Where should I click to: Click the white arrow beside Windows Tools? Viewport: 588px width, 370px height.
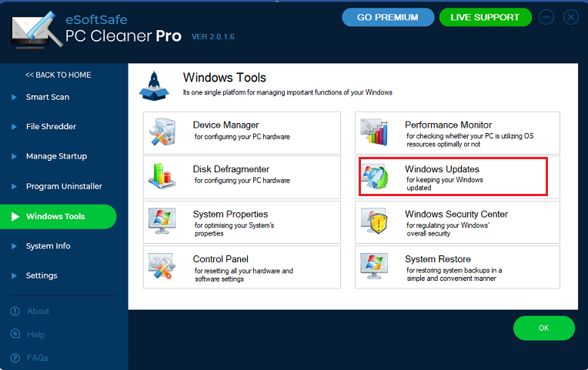tap(15, 217)
